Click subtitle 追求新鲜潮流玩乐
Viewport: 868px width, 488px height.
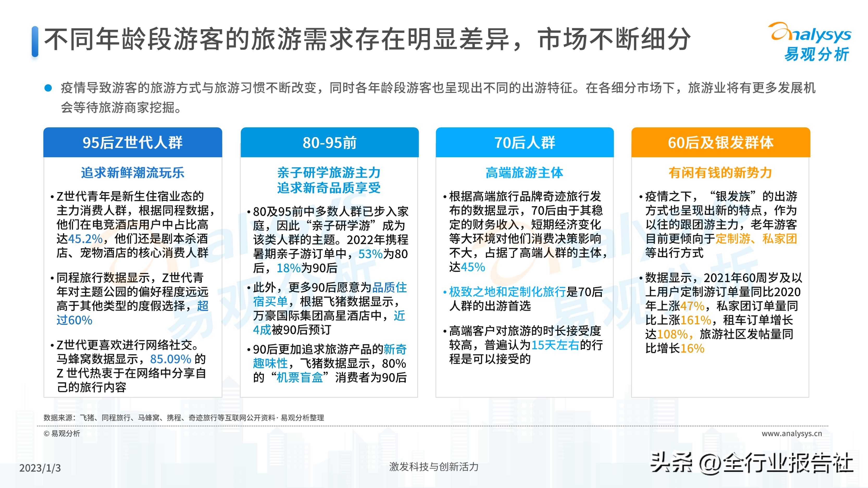[x=133, y=173]
